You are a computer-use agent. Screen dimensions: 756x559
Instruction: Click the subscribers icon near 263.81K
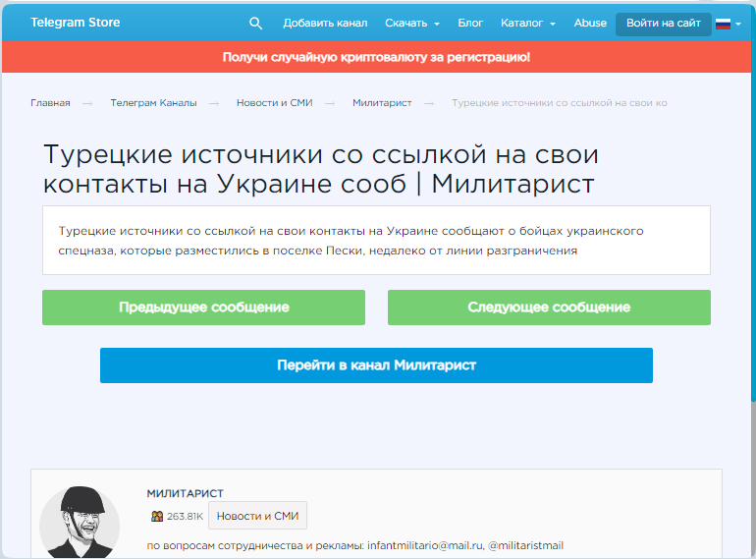pos(157,516)
